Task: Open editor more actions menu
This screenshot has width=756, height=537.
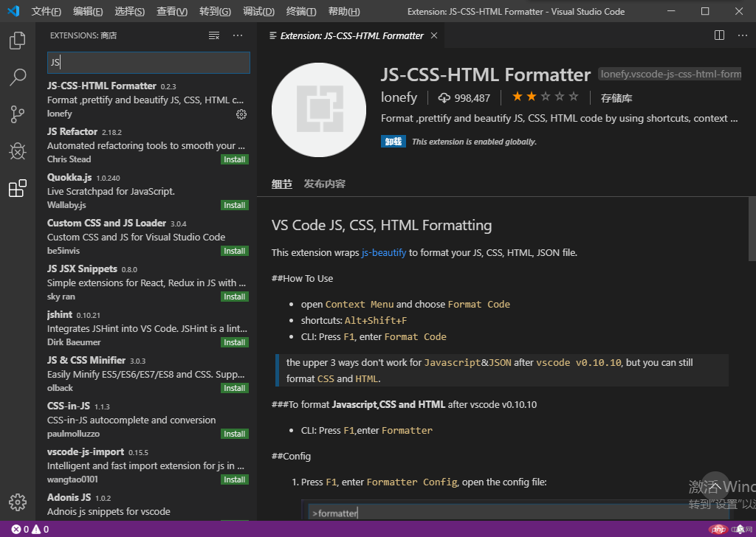Action: tap(743, 35)
